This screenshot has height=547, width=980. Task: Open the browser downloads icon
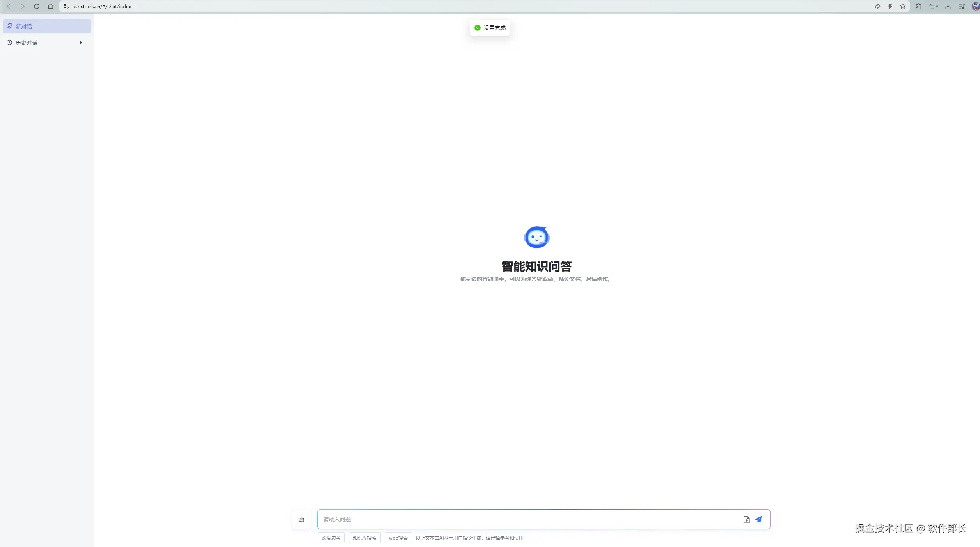(x=948, y=6)
